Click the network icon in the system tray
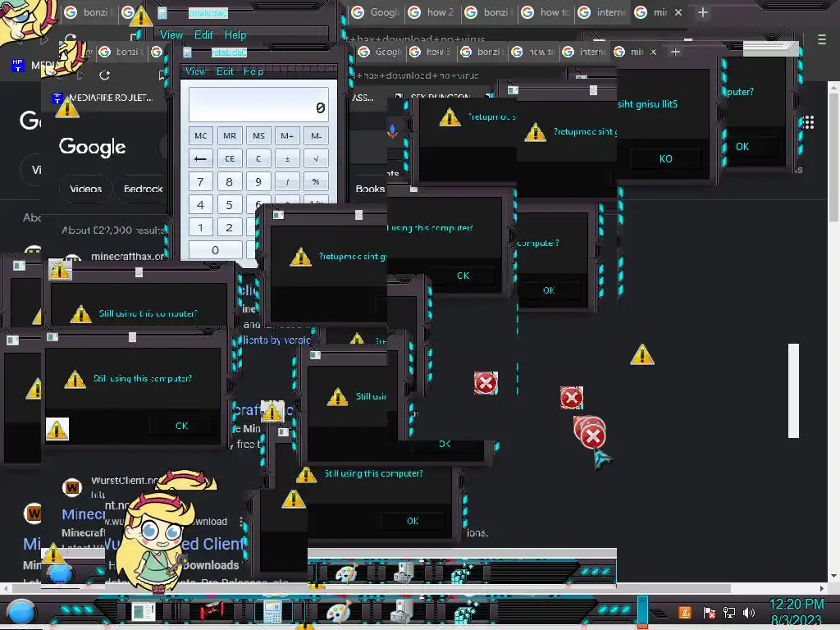 tap(729, 612)
